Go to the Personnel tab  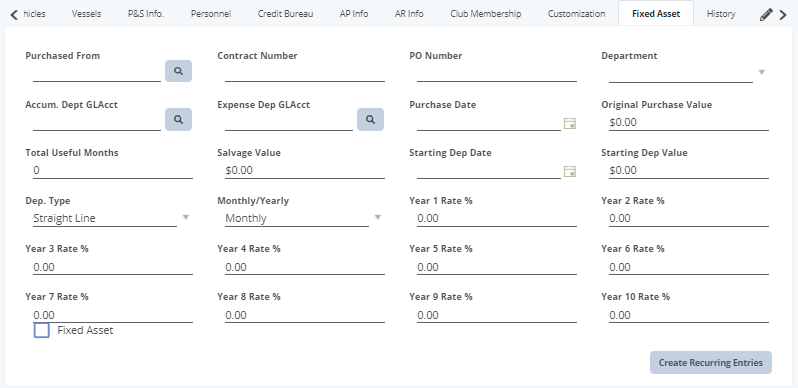211,14
